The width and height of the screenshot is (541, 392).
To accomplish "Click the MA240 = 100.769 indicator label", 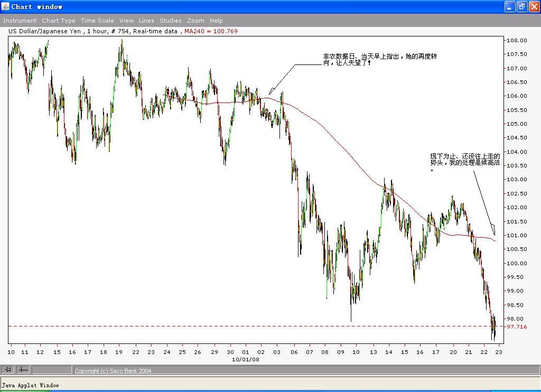I will coord(211,31).
